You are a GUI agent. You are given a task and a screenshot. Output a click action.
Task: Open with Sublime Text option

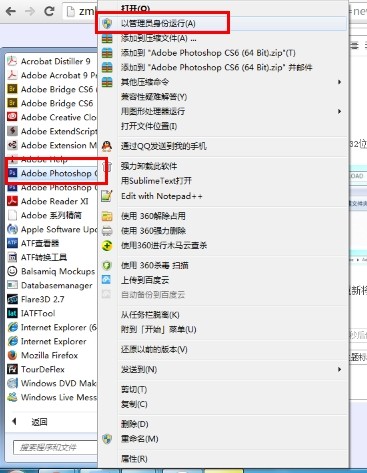(x=156, y=181)
